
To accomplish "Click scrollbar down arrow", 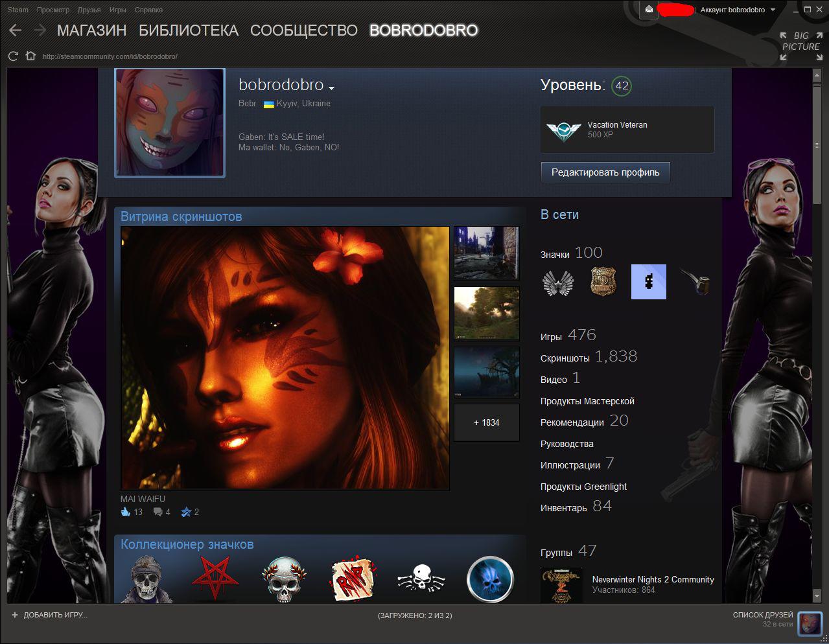I will pos(817,596).
